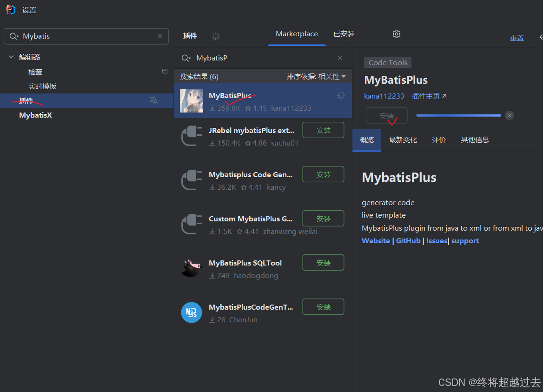Open the 插件主页 plugin homepage link
The height and width of the screenshot is (392, 543).
point(429,96)
